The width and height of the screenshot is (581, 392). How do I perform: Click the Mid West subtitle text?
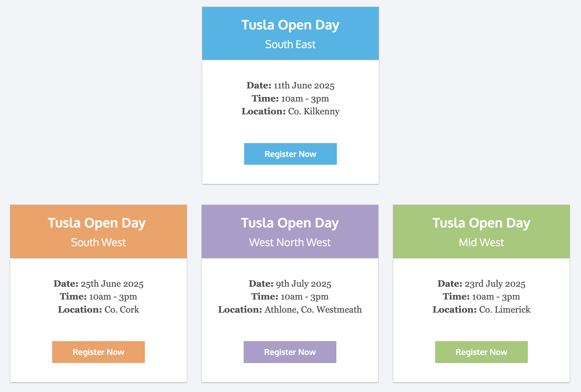click(481, 242)
